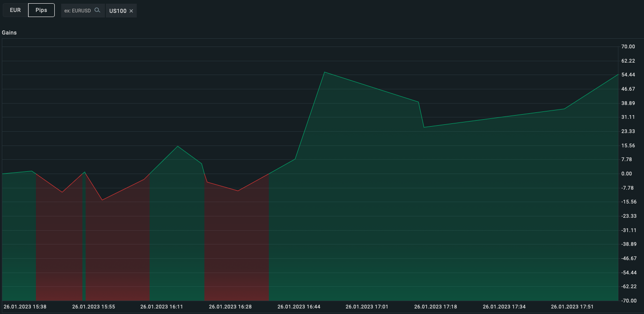Click the final data point at chart's right end

click(x=618, y=74)
